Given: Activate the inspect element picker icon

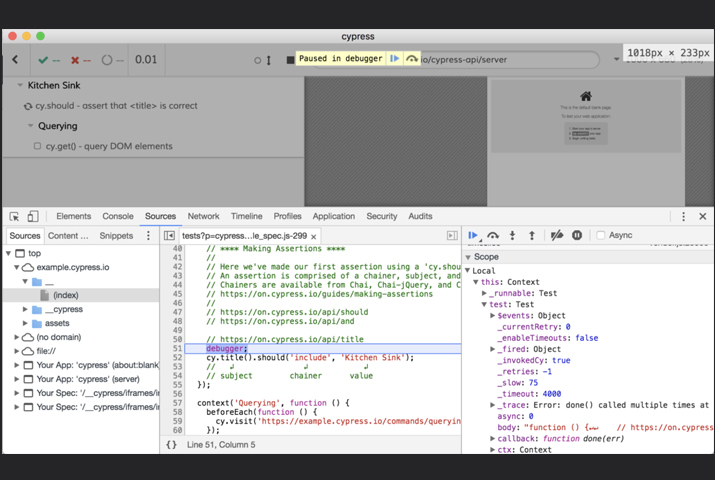Looking at the screenshot, I should (14, 216).
